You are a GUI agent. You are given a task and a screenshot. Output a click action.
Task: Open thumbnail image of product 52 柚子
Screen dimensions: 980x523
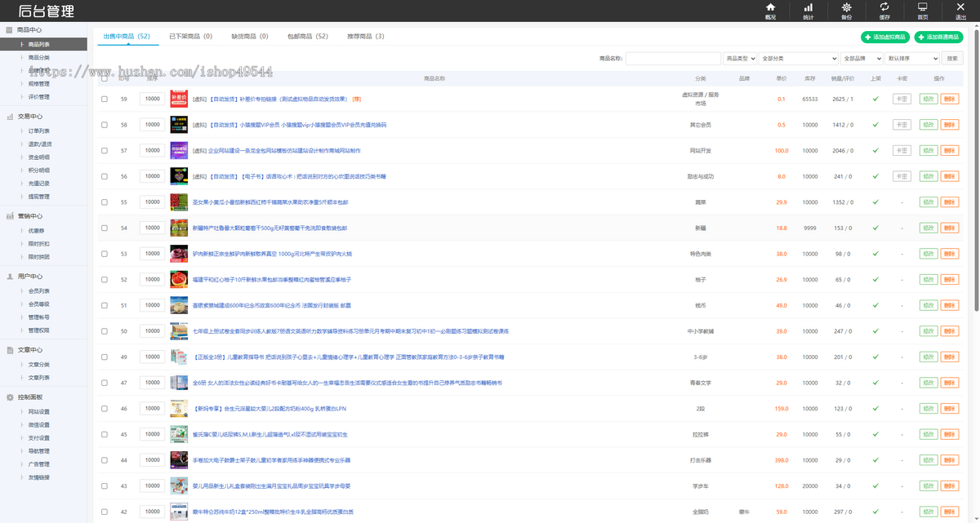coord(179,279)
